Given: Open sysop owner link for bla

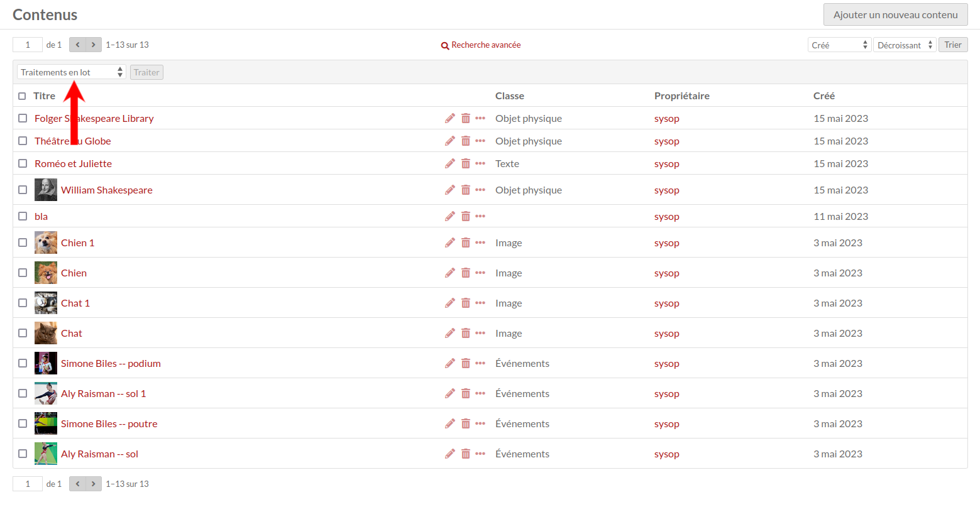Looking at the screenshot, I should pos(667,217).
